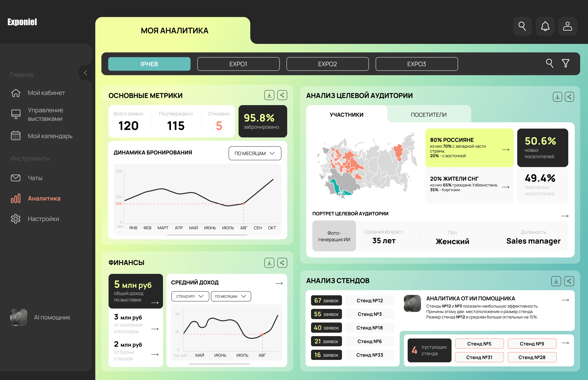The image size is (588, 380).
Task: Collapse the sidebar with arrow chevron
Action: tap(85, 73)
